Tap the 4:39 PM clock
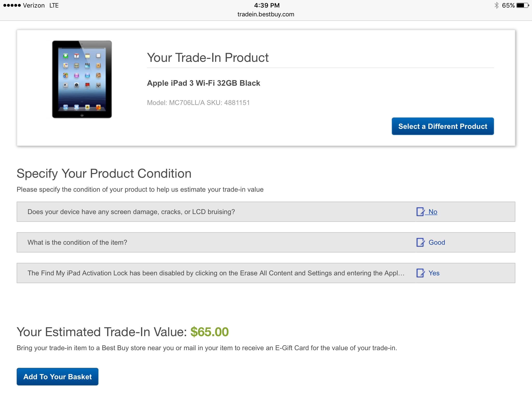Screen dimensions: 532x399 (x=267, y=5)
